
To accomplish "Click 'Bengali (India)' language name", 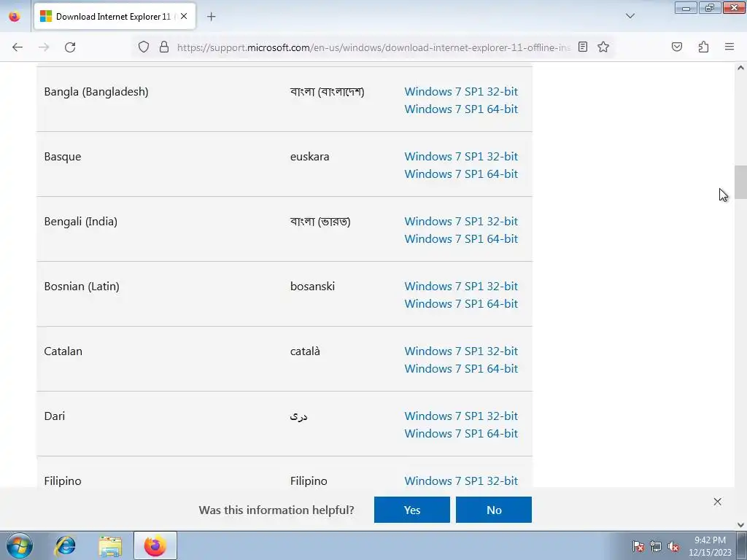I will (80, 222).
